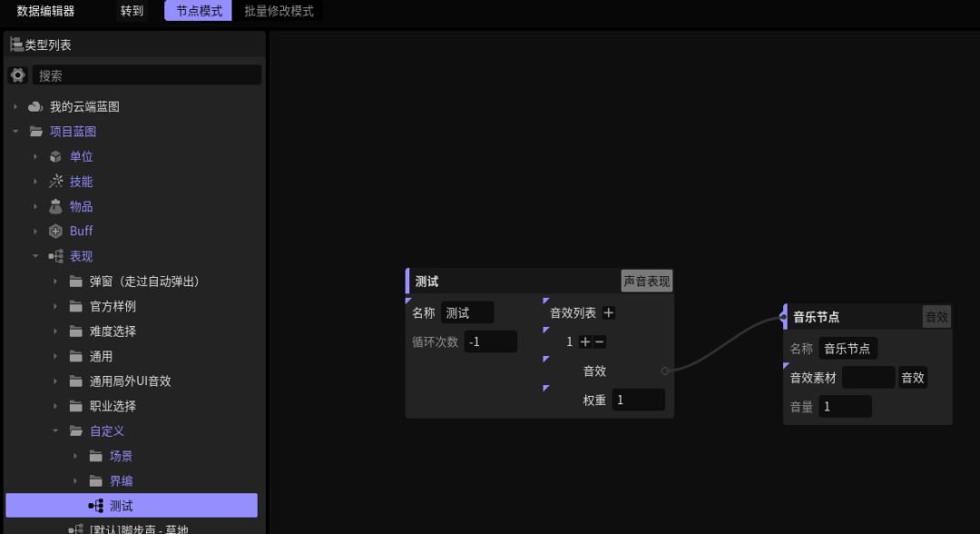Viewport: 980px width, 534px height.
Task: Open the 转到 menu
Action: coord(132,11)
